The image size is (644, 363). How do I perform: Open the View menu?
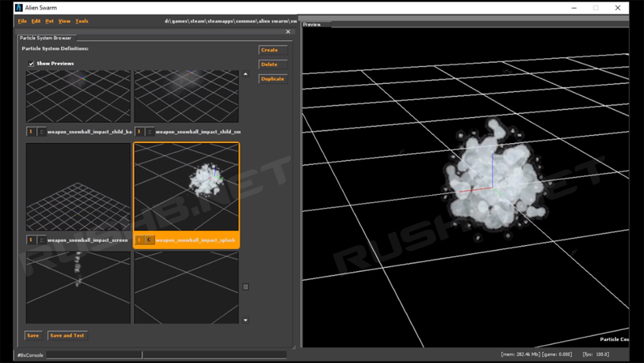[x=64, y=21]
